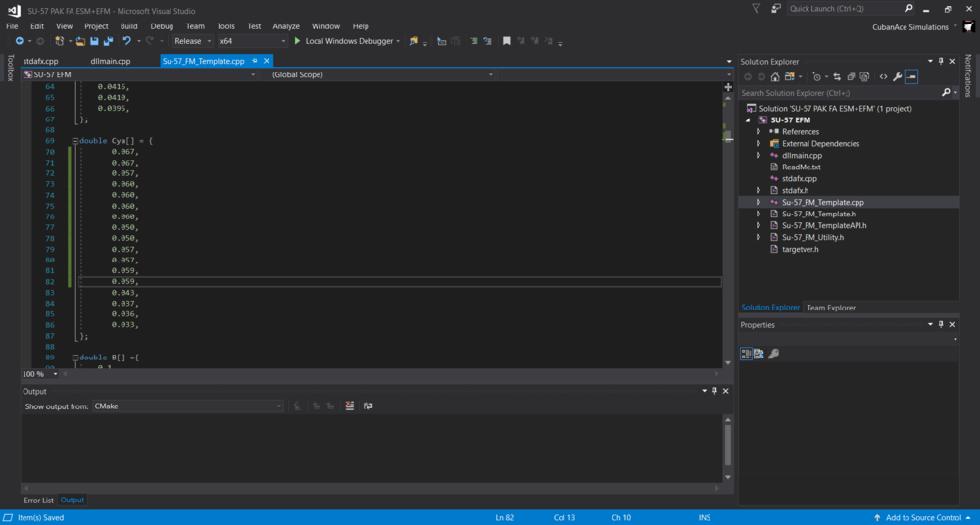
Task: Click the Search Solution Explorer field
Action: point(840,93)
